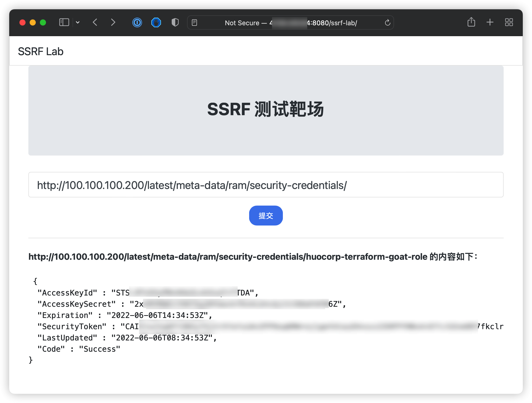The width and height of the screenshot is (532, 403).
Task: Click the blue 提交 submit button
Action: tap(266, 216)
